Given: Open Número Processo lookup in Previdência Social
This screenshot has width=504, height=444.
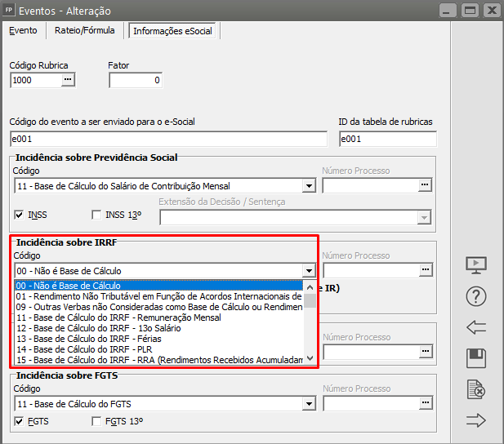Looking at the screenshot, I should (425, 184).
